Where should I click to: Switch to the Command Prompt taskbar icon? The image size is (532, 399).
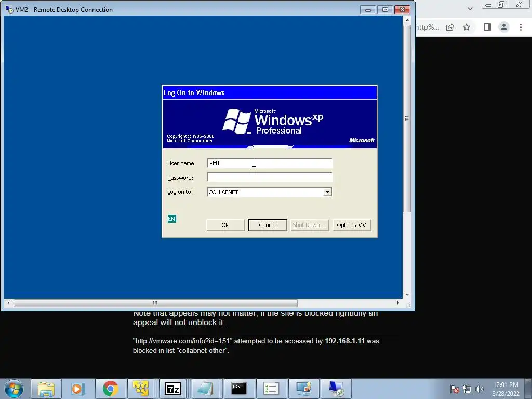click(239, 389)
